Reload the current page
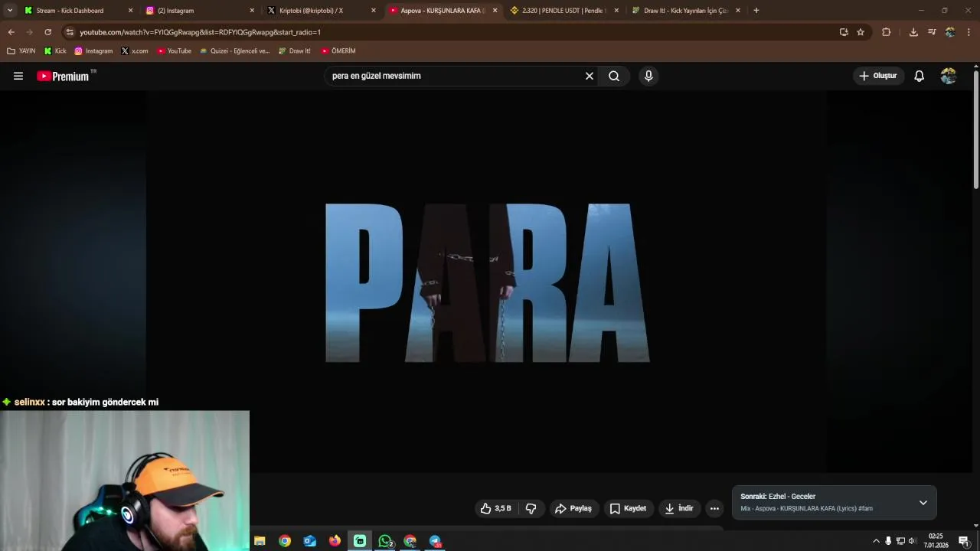This screenshot has width=980, height=551. tap(47, 32)
